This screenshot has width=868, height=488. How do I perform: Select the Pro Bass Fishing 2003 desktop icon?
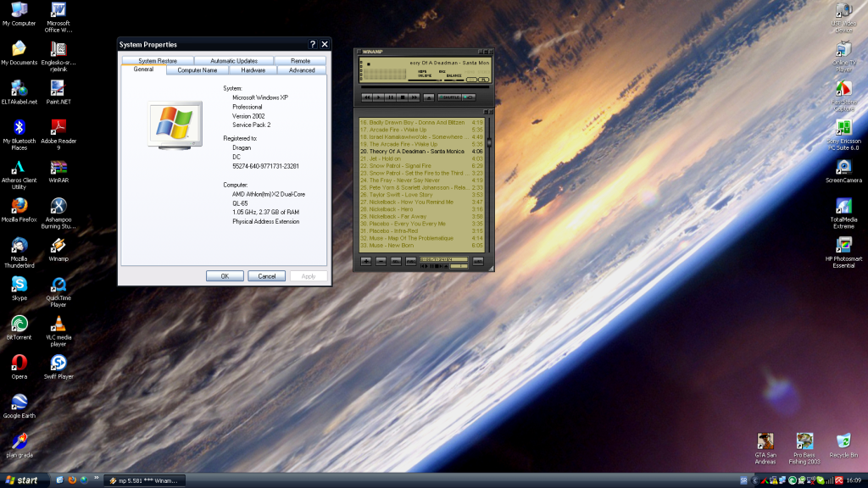pyautogui.click(x=804, y=449)
